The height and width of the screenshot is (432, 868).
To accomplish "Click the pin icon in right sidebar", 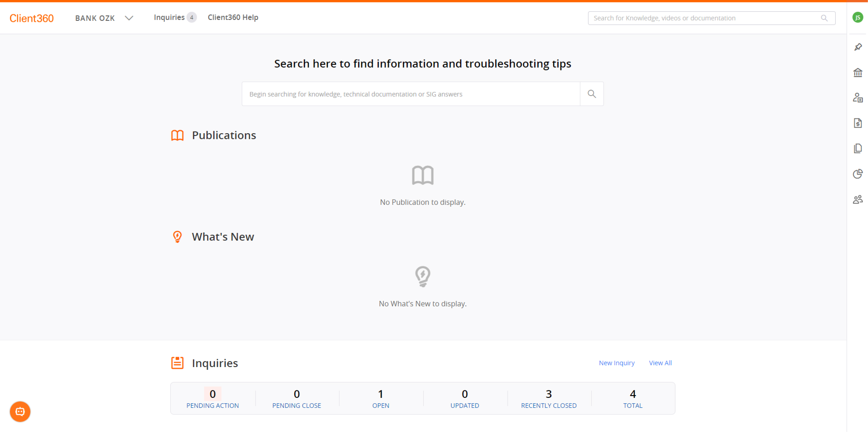I will [x=858, y=47].
